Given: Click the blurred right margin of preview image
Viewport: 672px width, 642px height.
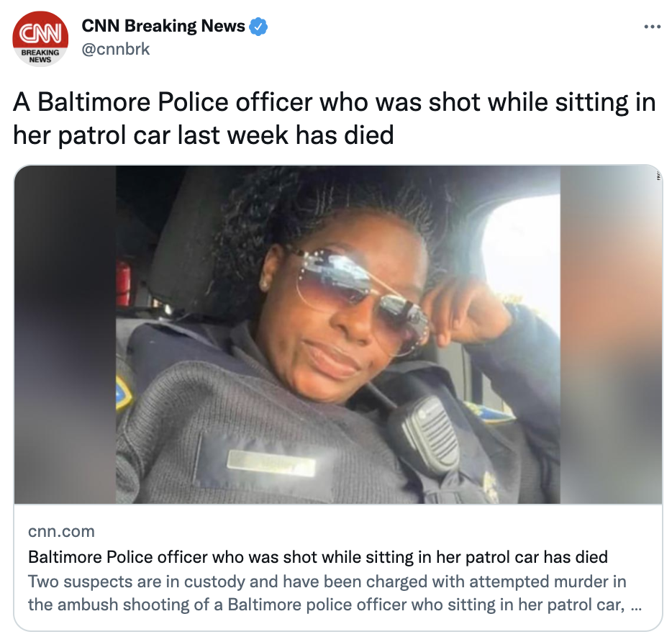Looking at the screenshot, I should coord(611,335).
